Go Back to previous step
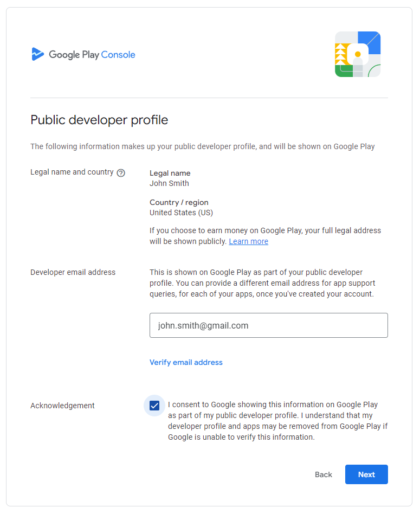Viewport: 420px width, 514px height. point(324,474)
